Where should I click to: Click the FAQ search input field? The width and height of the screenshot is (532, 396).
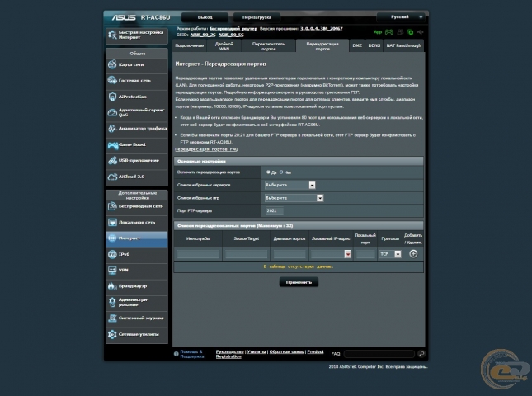tap(379, 354)
